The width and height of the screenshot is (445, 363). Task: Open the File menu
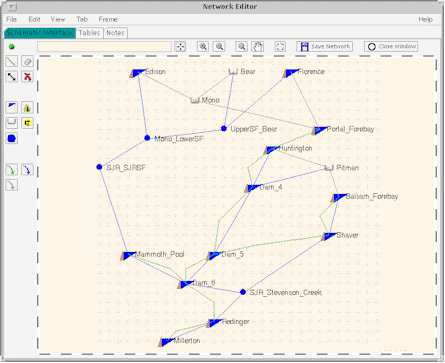pyautogui.click(x=11, y=19)
